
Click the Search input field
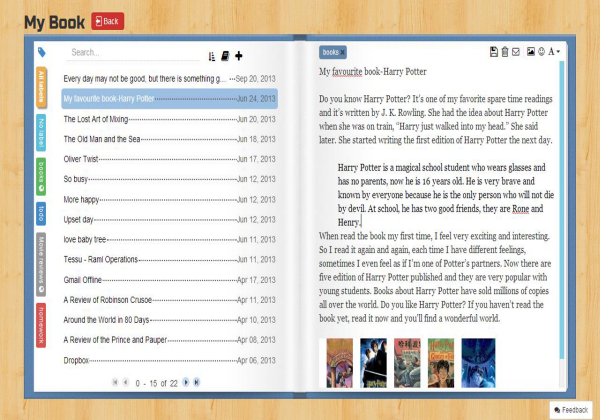click(132, 53)
